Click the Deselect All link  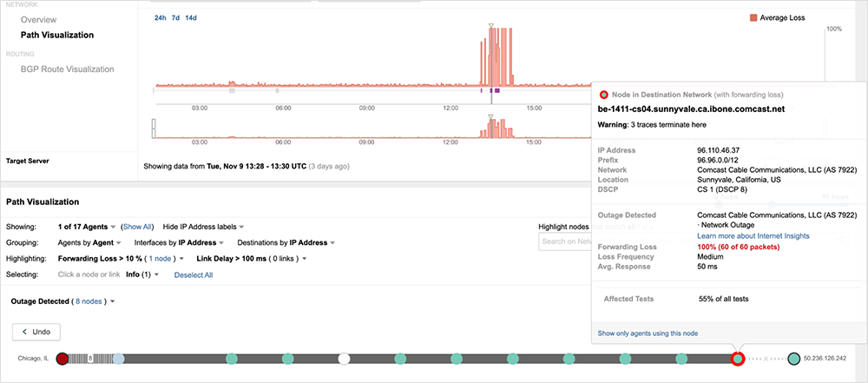point(194,275)
